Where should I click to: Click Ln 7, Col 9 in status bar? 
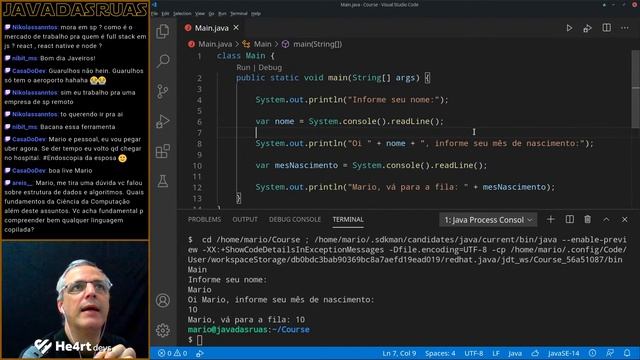tap(399, 353)
